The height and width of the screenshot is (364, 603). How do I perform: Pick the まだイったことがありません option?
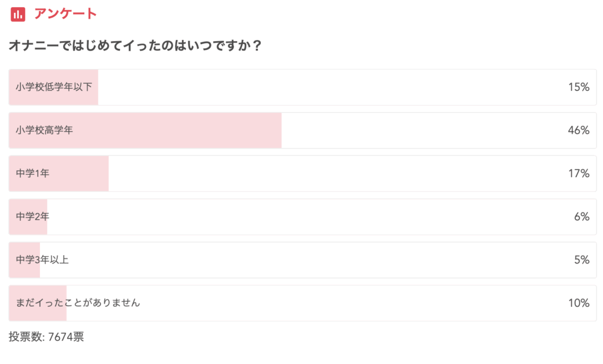(78, 303)
